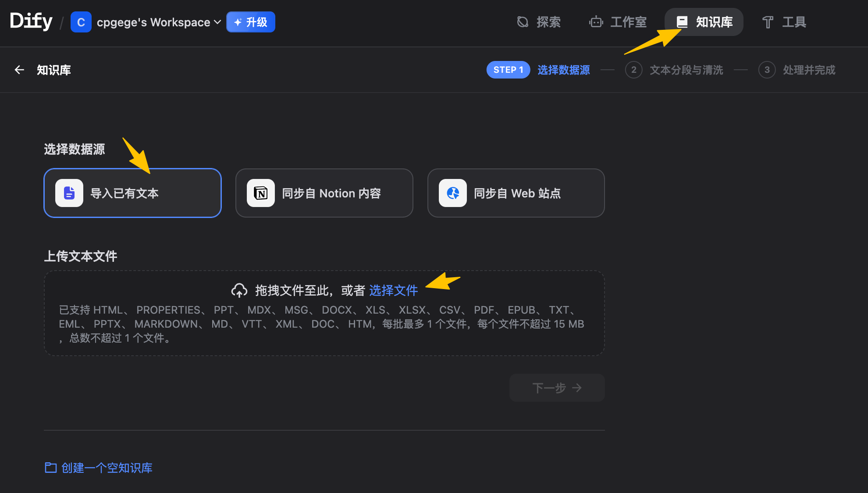This screenshot has height=493, width=868.
Task: Click the workspace avatar C icon
Action: (81, 22)
